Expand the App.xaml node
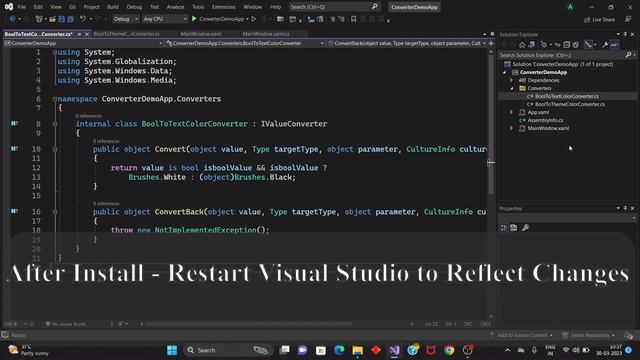 click(511, 112)
